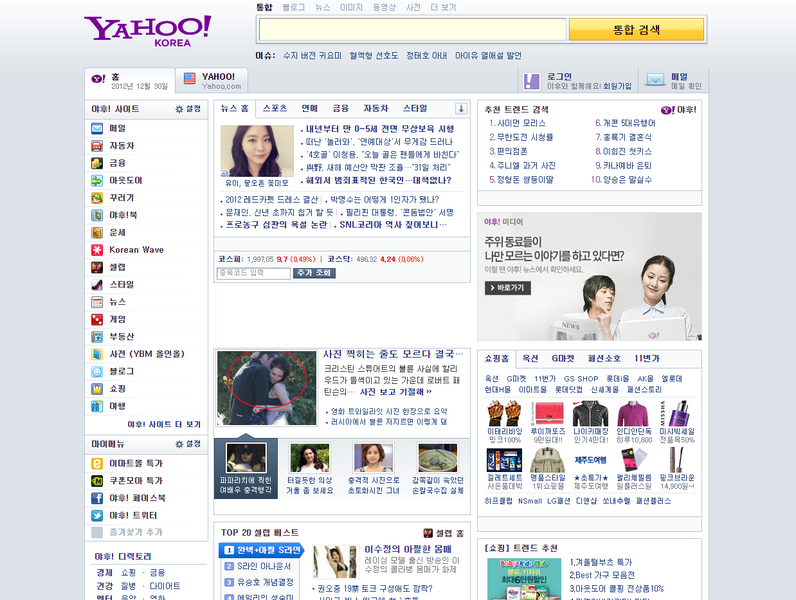
Task: Click the Yahoo Korea logo
Action: pyautogui.click(x=147, y=30)
